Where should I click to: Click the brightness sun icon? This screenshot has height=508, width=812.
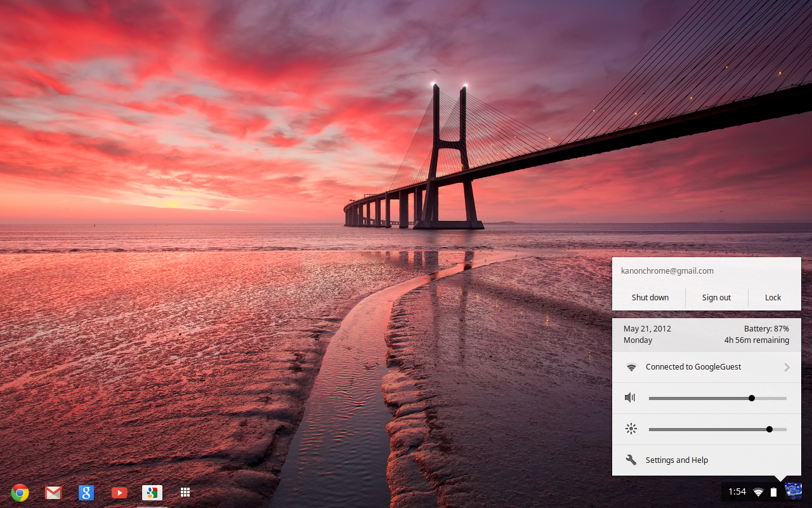(x=631, y=429)
